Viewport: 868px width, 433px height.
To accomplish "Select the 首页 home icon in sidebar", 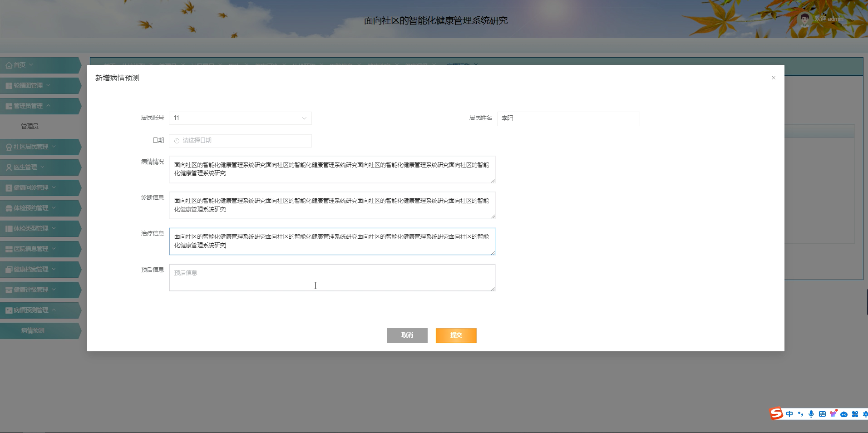I will pyautogui.click(x=9, y=65).
